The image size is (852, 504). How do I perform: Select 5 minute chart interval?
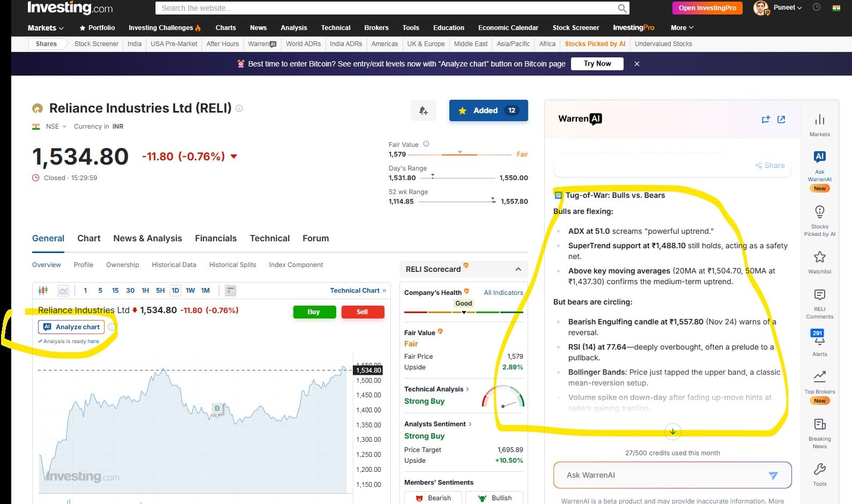pos(100,291)
